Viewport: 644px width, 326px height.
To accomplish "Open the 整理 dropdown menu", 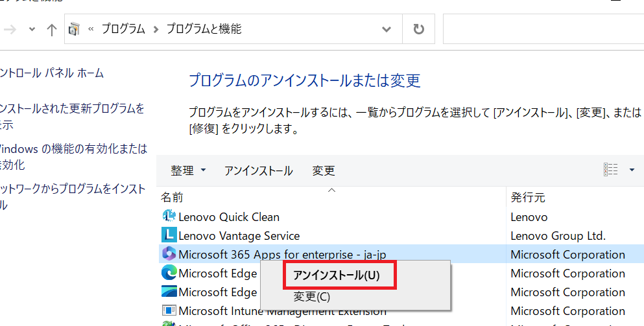I will coord(189,170).
